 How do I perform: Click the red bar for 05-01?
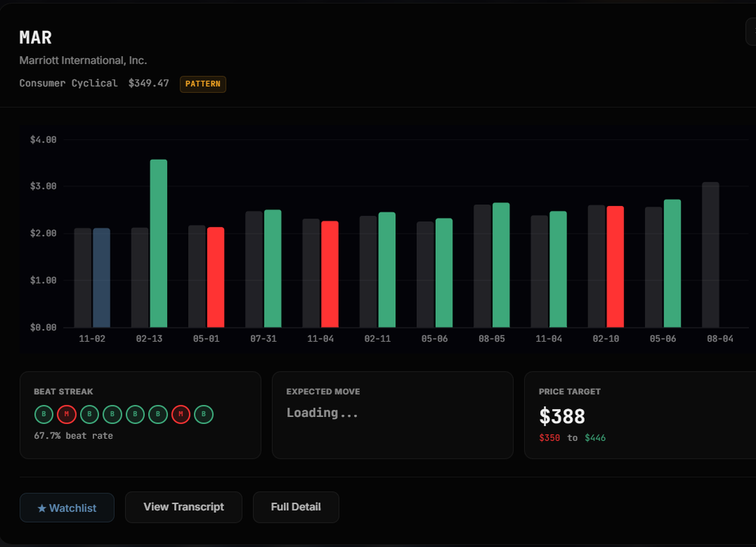click(215, 277)
